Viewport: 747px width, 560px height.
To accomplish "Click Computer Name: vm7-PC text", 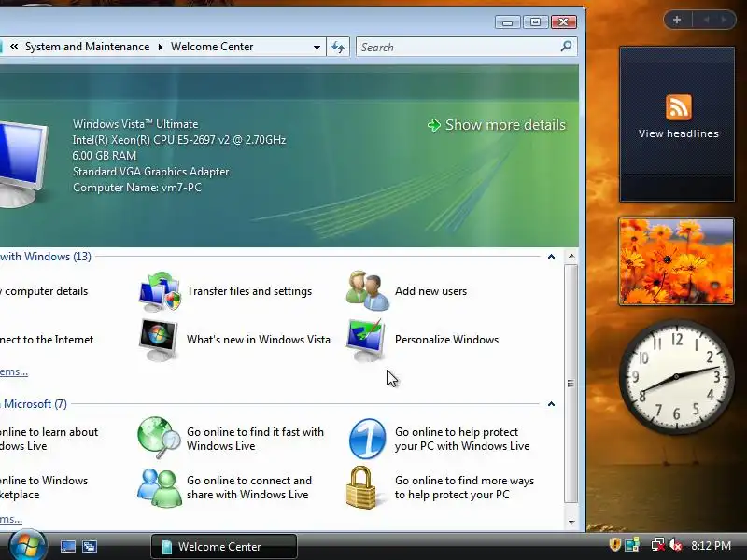I will tap(137, 188).
